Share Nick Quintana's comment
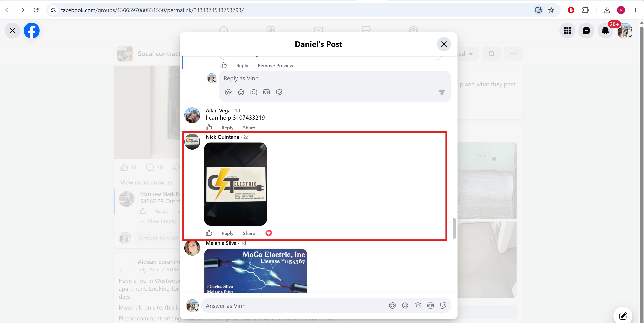This screenshot has width=644, height=323. (x=249, y=234)
